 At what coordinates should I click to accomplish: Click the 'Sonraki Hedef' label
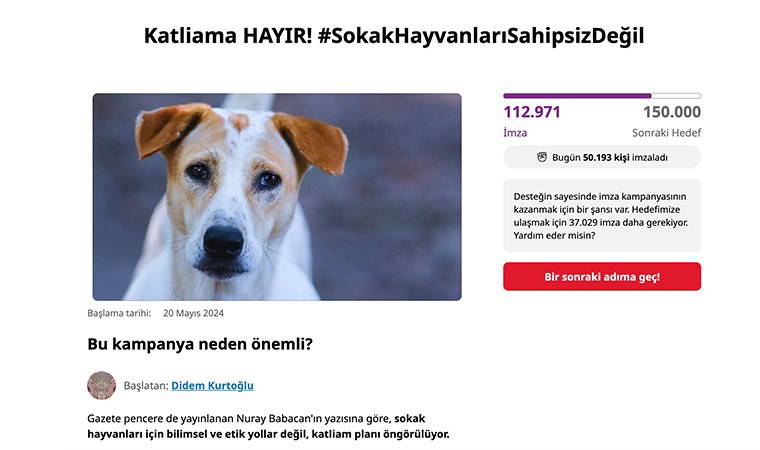coord(666,132)
